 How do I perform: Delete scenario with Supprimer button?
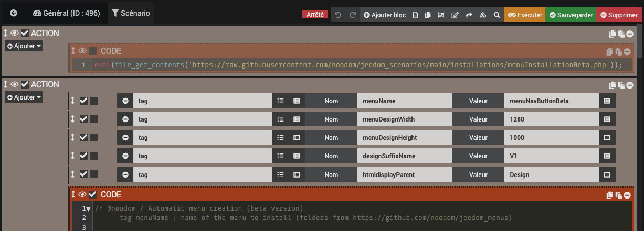pyautogui.click(x=619, y=15)
